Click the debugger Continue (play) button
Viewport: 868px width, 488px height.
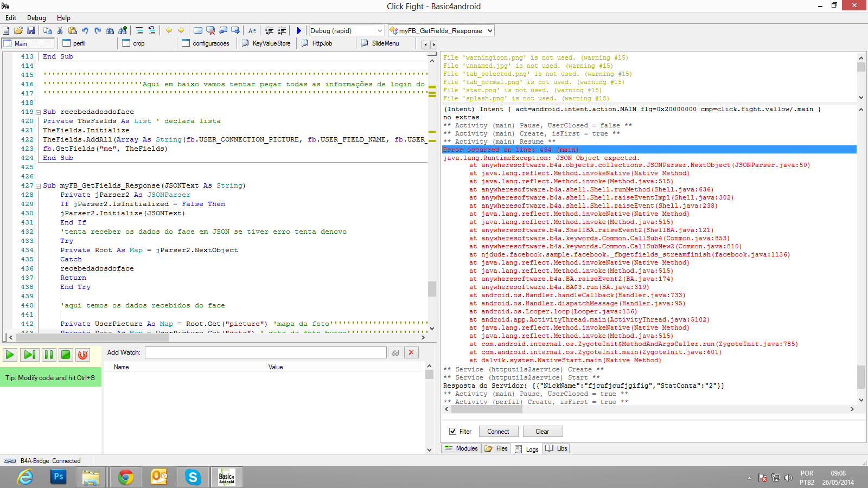click(x=10, y=355)
